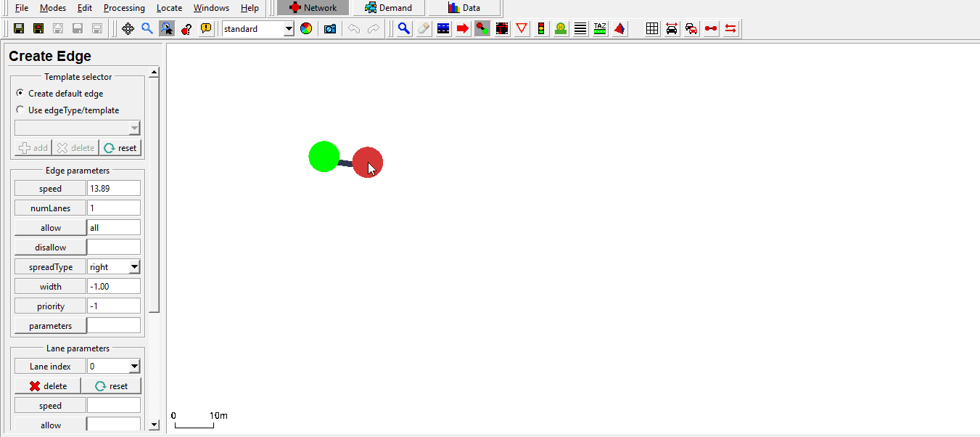980x437 pixels.
Task: Select 'Use edgeType/template' radio button
Action: [x=20, y=110]
